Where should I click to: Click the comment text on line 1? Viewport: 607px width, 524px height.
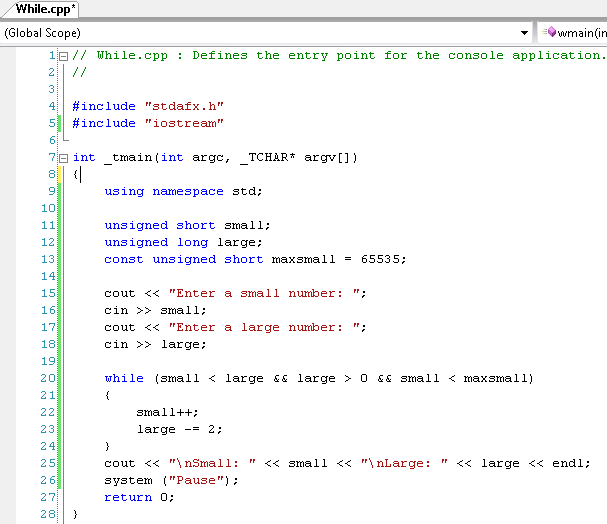click(339, 56)
